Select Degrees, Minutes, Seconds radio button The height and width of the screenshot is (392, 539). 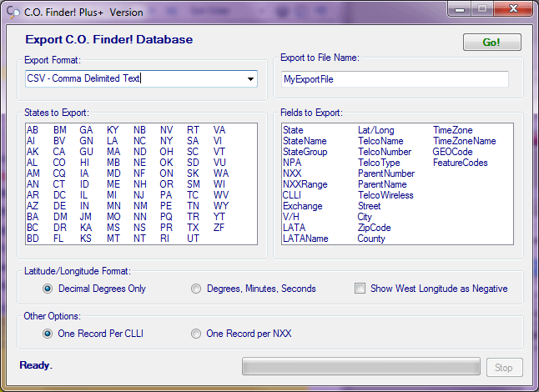pos(196,289)
